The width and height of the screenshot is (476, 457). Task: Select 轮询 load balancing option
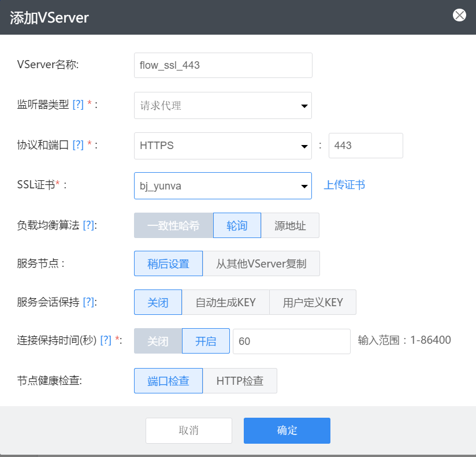(x=237, y=225)
